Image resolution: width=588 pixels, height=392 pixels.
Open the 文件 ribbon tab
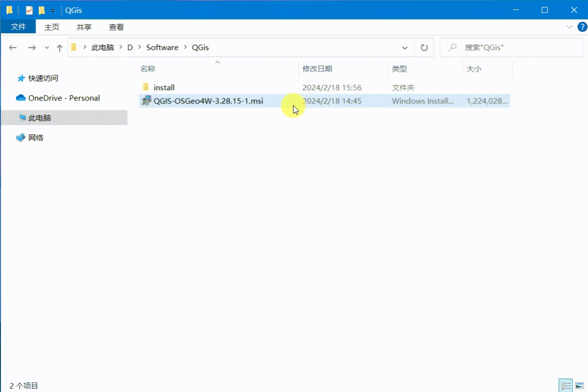(x=18, y=27)
